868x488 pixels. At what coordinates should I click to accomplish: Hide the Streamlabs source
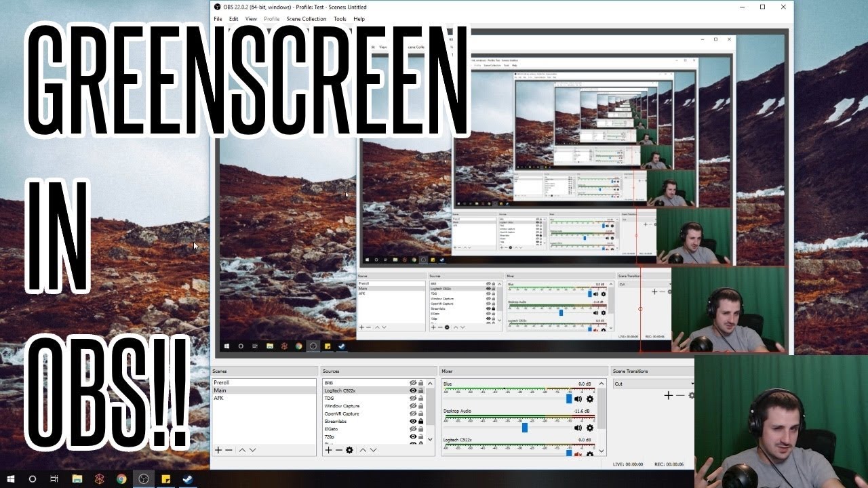412,421
